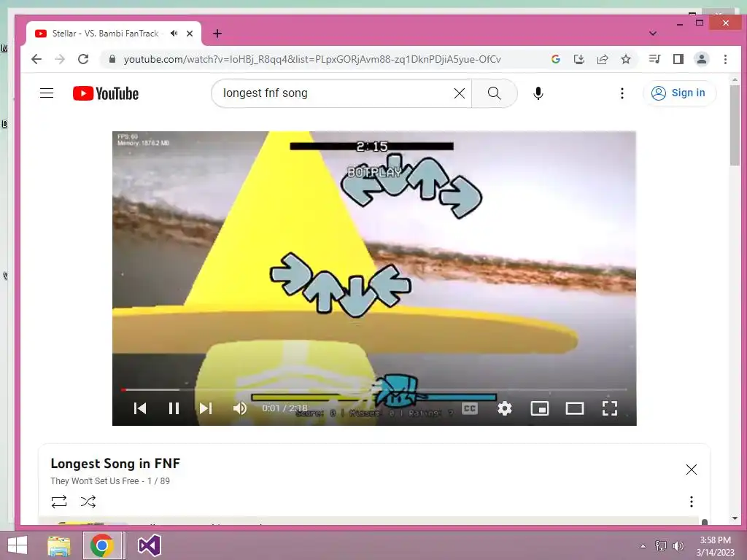
Task: Close the Longest Song in FNF playlist panel
Action: (x=692, y=470)
